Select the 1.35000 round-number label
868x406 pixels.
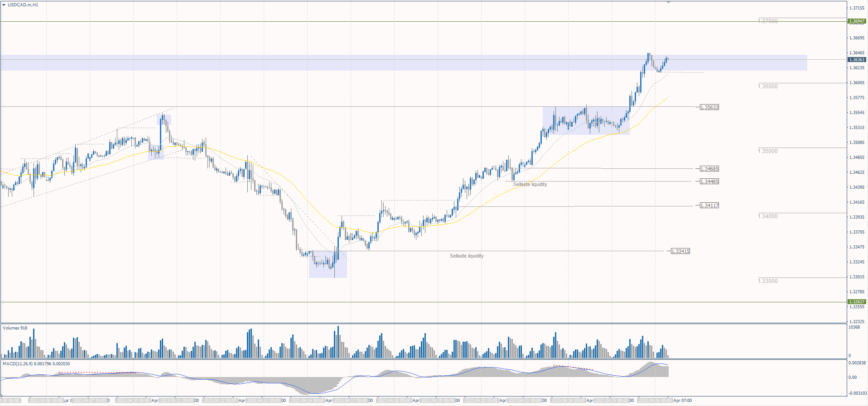(x=768, y=151)
